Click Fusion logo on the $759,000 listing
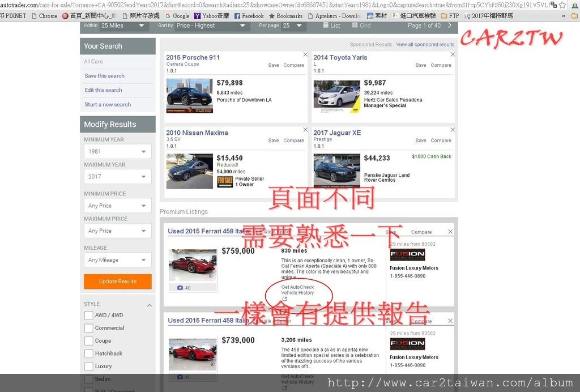Viewport: 580px width, 392px height. pos(407,254)
